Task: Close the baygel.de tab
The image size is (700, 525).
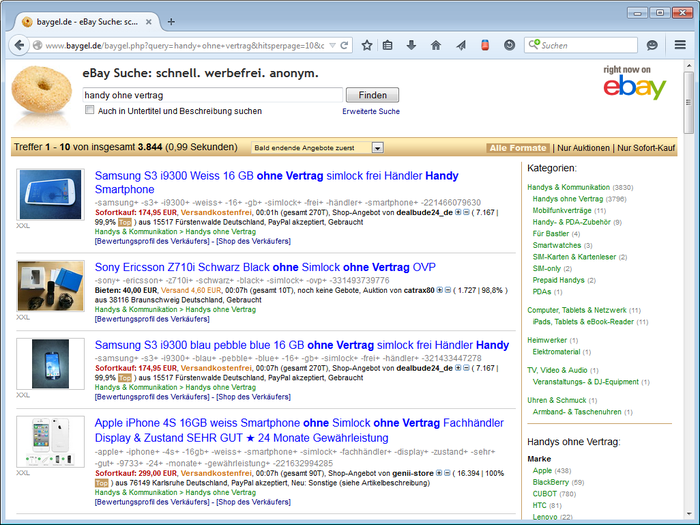Action: tap(149, 21)
